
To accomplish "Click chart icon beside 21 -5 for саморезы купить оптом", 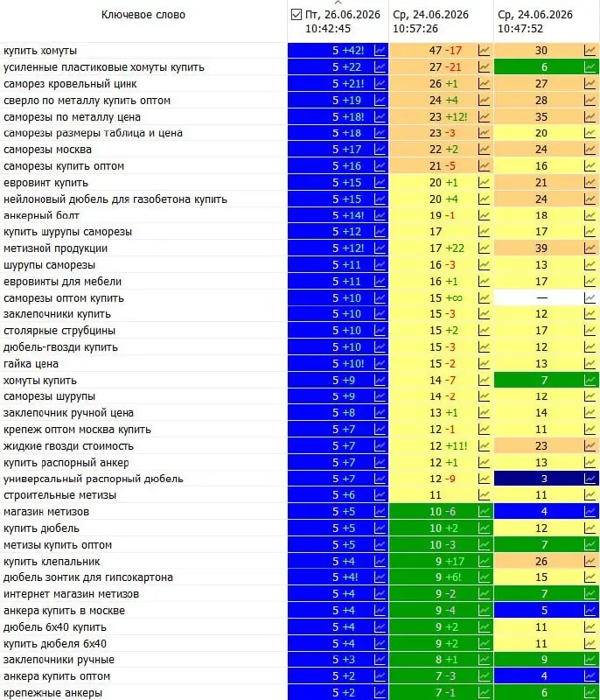I will 484,165.
